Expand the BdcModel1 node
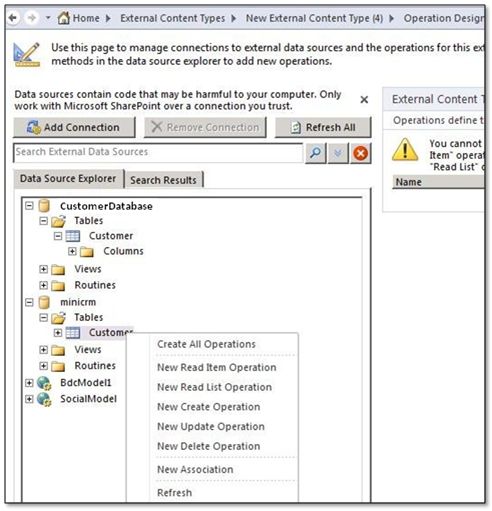 coord(29,383)
